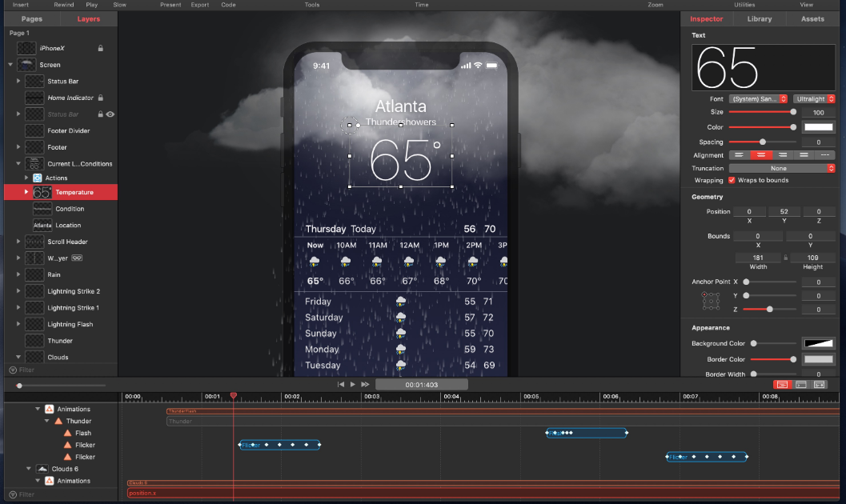Set text alignment to left

(740, 155)
